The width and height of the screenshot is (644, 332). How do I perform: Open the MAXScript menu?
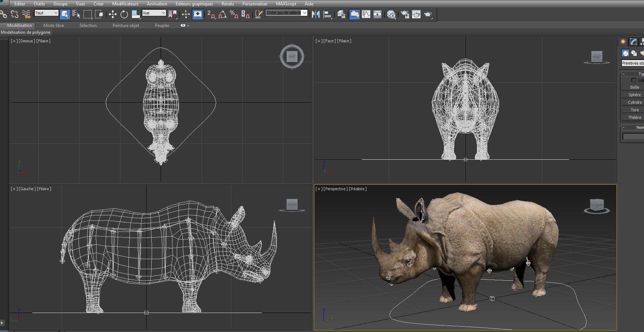[286, 4]
